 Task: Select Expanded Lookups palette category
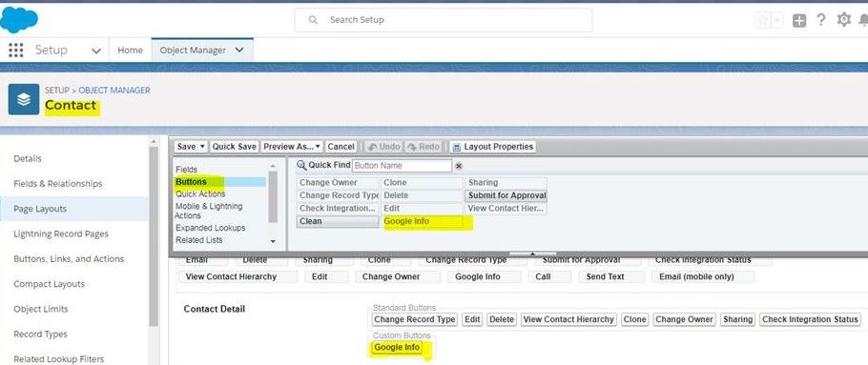(x=211, y=228)
